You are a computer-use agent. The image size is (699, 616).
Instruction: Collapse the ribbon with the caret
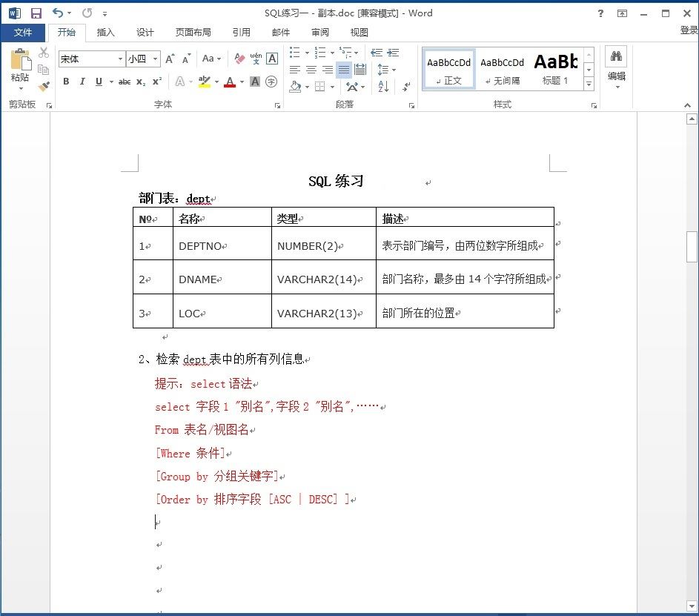point(687,106)
